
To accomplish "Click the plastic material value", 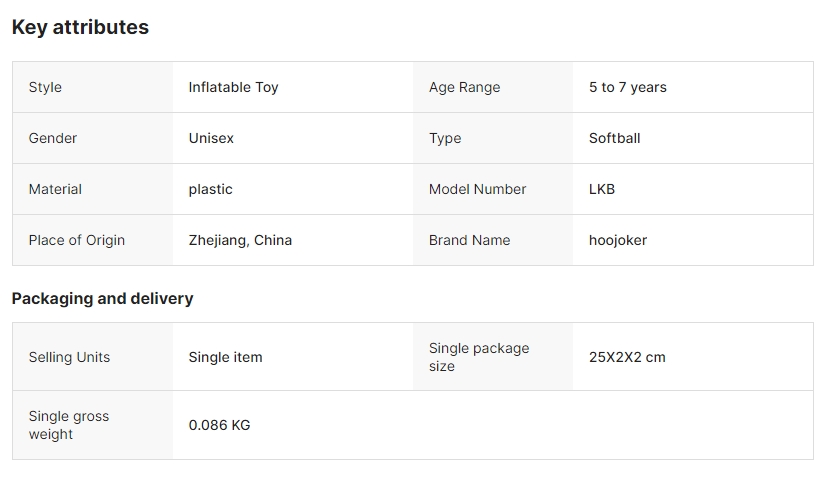I will pyautogui.click(x=210, y=189).
